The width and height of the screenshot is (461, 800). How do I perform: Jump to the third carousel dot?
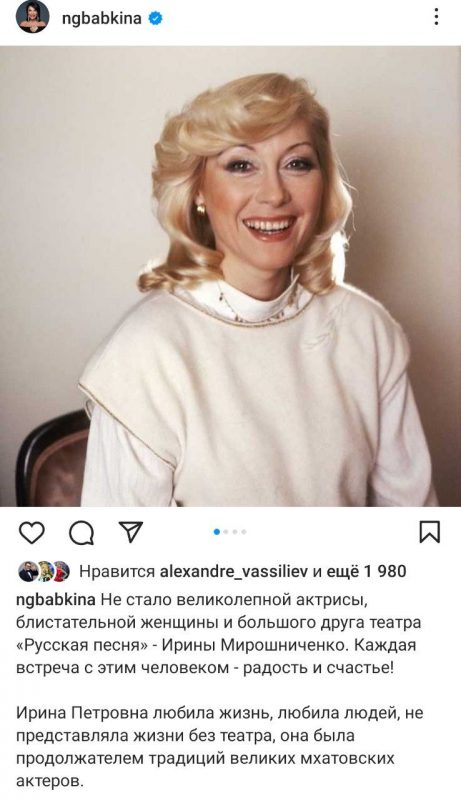[235, 532]
